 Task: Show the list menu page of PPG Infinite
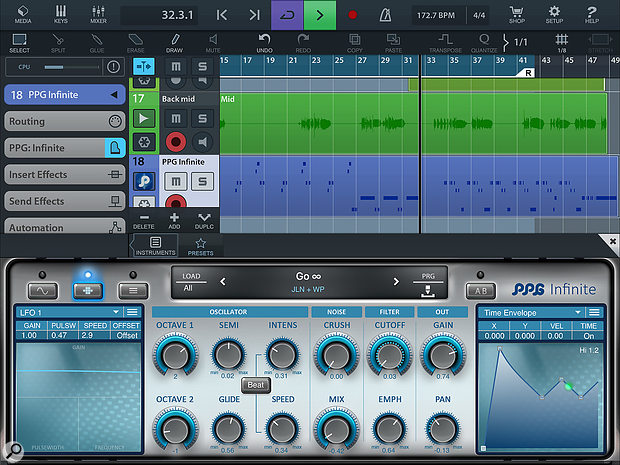point(133,291)
